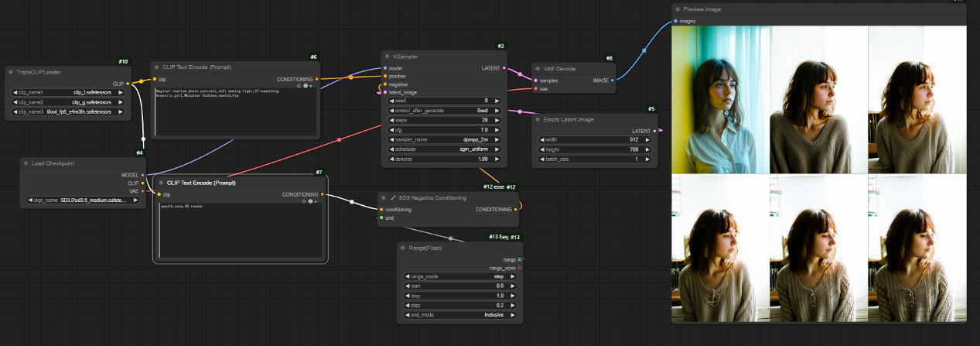
Task: Click the Load Checkpoint MODEL output socket
Action: tap(145, 175)
